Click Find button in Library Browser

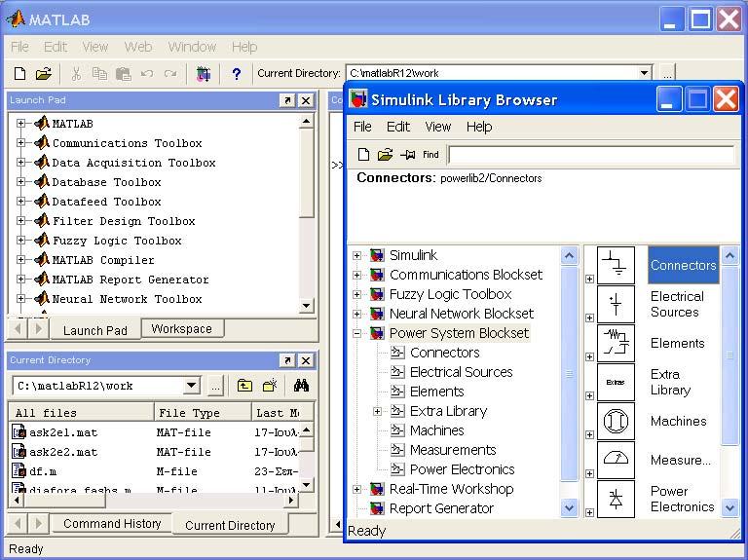(430, 155)
